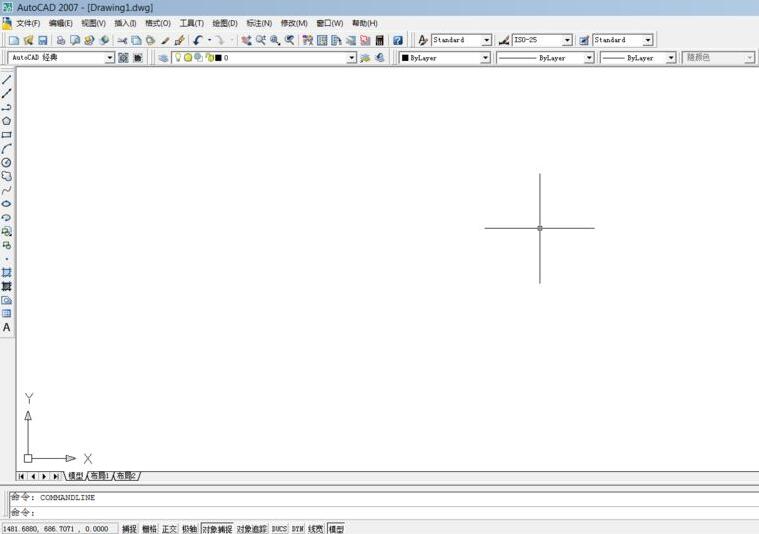Select the Gradient fill tool
The image size is (759, 534).
click(7, 286)
